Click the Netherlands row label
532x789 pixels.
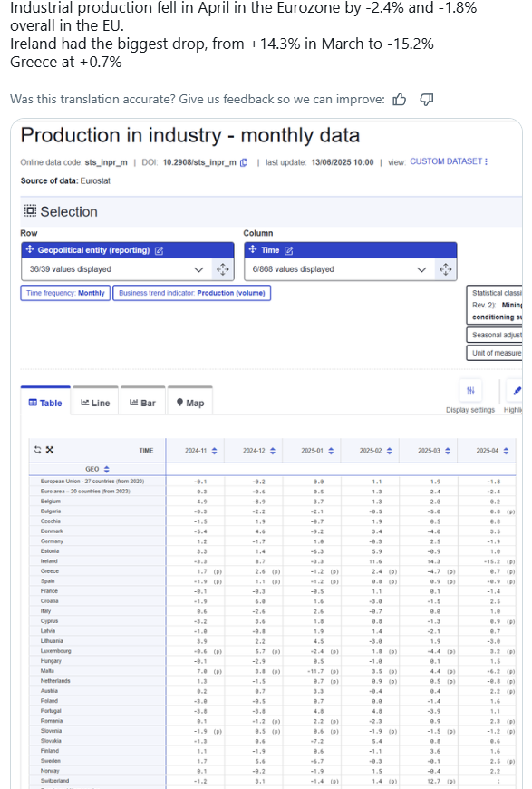click(55, 681)
